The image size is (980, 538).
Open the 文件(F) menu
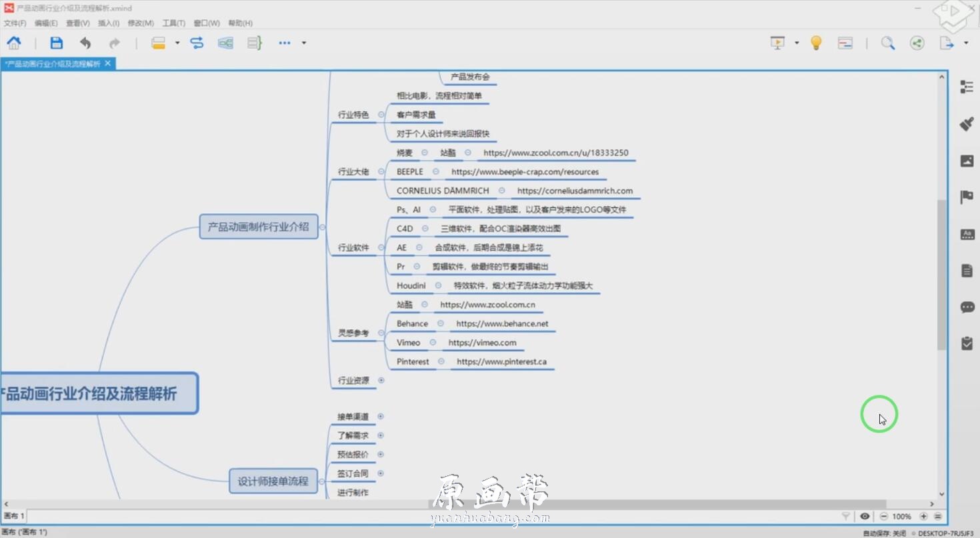click(15, 23)
